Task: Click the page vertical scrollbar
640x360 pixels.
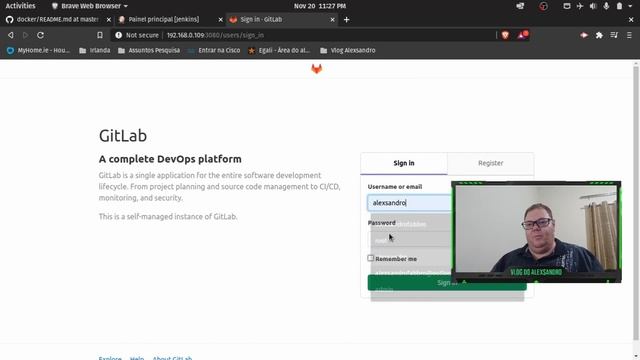Action: click(x=636, y=203)
